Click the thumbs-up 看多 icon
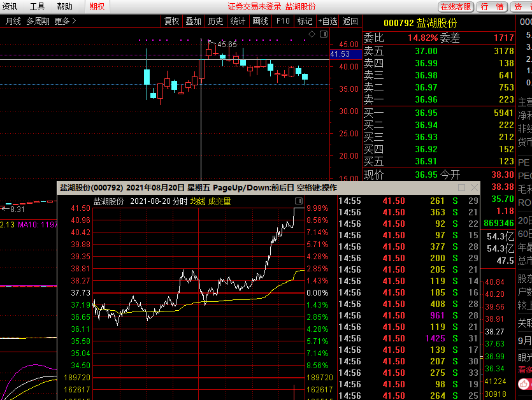Screen dimensions: 532x400 [x=524, y=384]
